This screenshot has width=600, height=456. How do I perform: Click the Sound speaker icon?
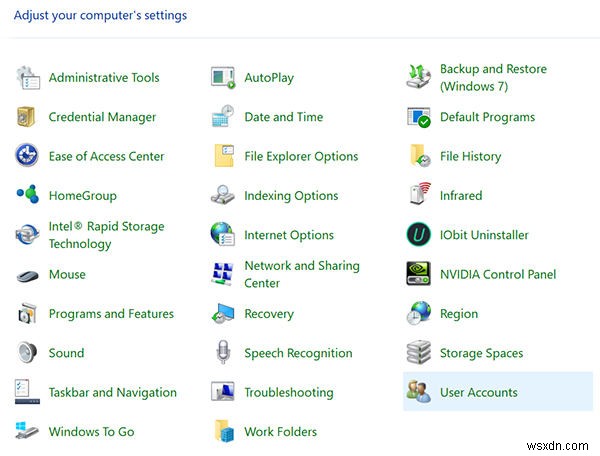[27, 352]
